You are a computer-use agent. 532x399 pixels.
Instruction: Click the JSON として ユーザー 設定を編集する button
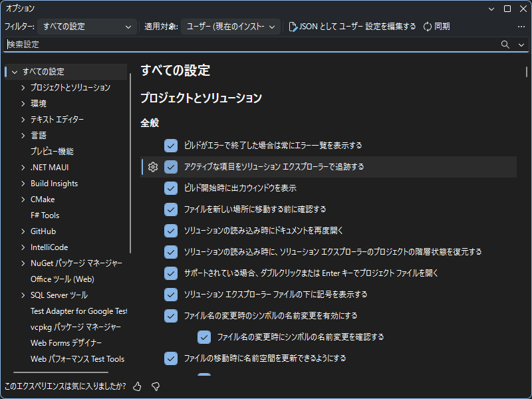352,27
